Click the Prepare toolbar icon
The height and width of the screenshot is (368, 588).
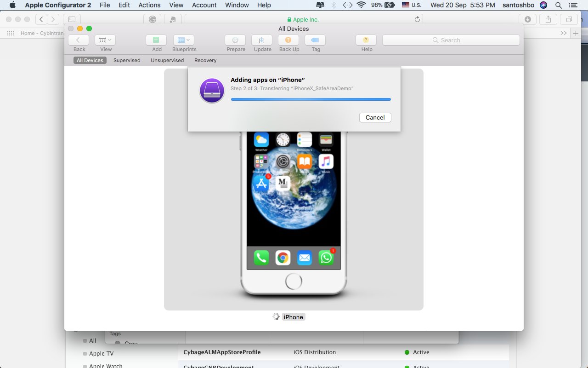tap(236, 40)
